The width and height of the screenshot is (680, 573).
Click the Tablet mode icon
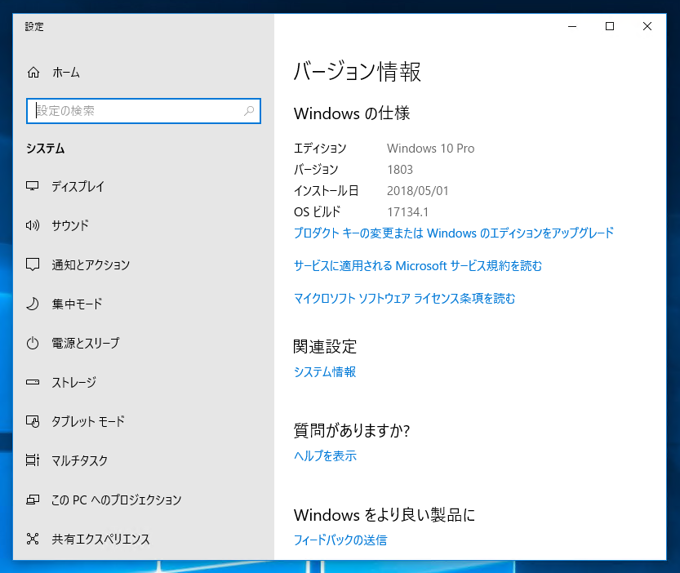[33, 421]
